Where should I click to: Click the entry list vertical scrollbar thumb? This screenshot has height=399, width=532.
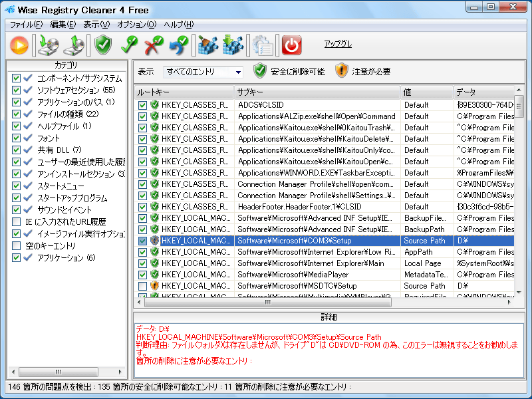click(519, 106)
